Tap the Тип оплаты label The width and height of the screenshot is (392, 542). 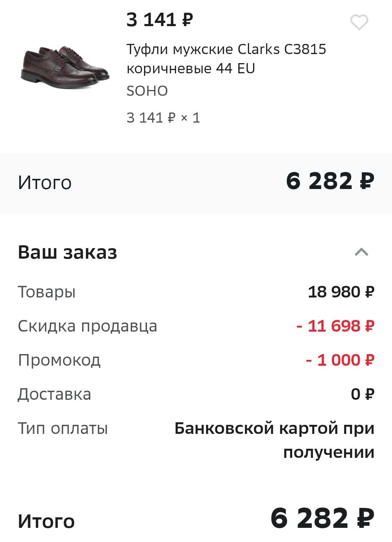pyautogui.click(x=63, y=428)
